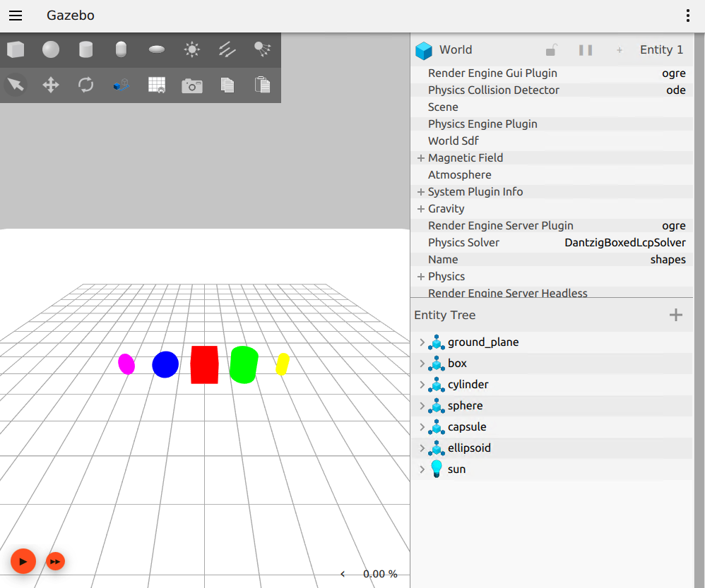Add a point light
This screenshot has height=588, width=705.
pos(192,49)
